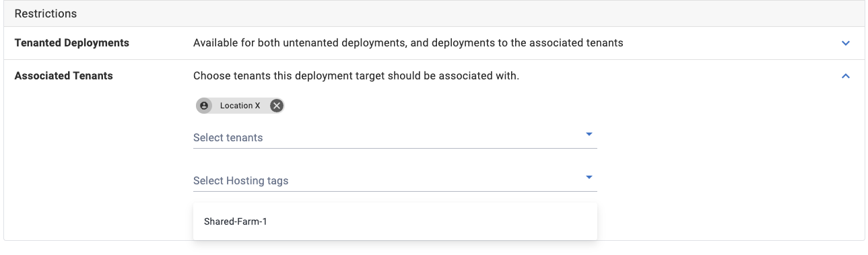This screenshot has width=868, height=255.
Task: Click the Associated Tenants heading
Action: click(64, 76)
